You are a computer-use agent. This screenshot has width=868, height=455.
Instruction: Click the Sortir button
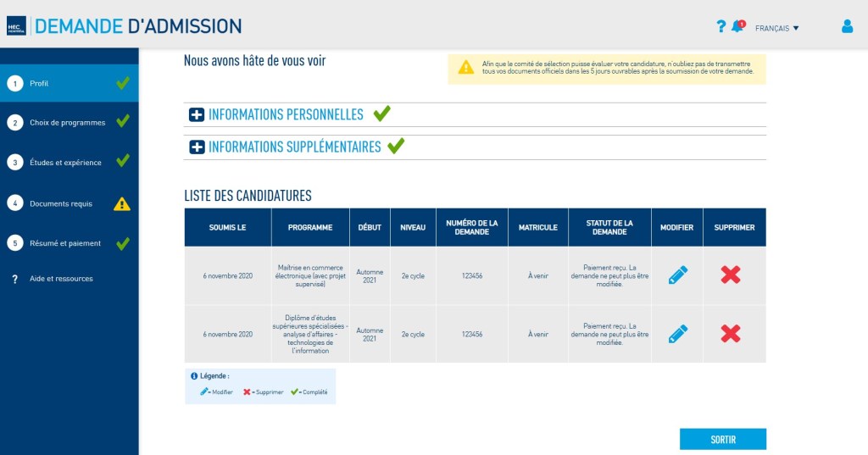pos(722,440)
